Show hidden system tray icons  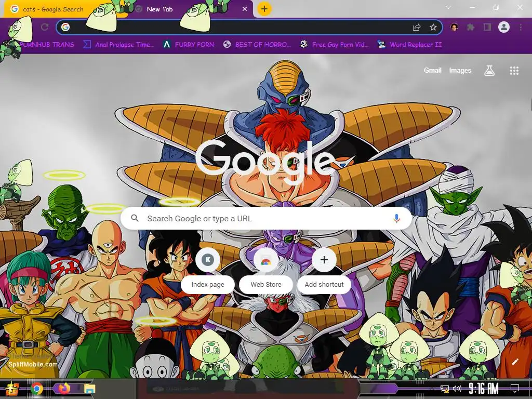click(432, 389)
